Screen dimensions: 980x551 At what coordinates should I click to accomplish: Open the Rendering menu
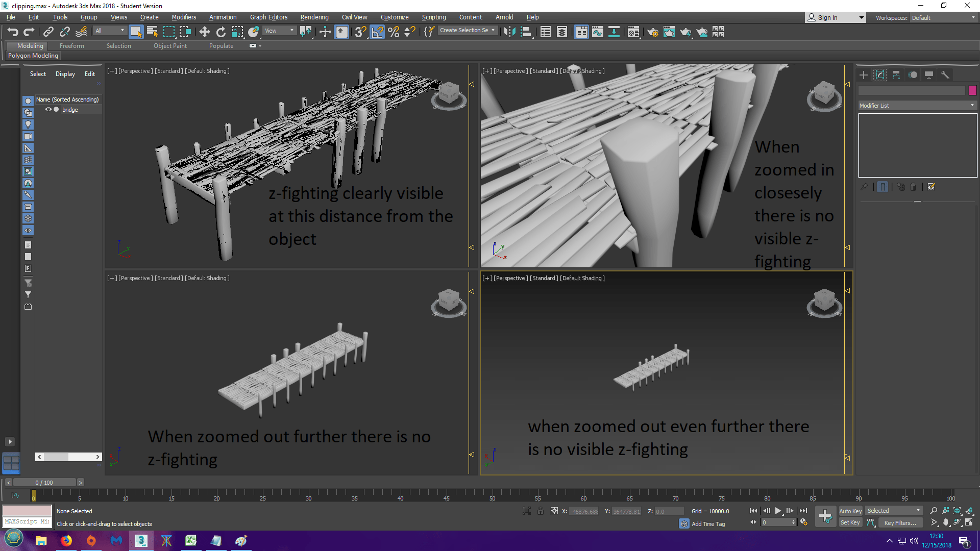pos(314,17)
